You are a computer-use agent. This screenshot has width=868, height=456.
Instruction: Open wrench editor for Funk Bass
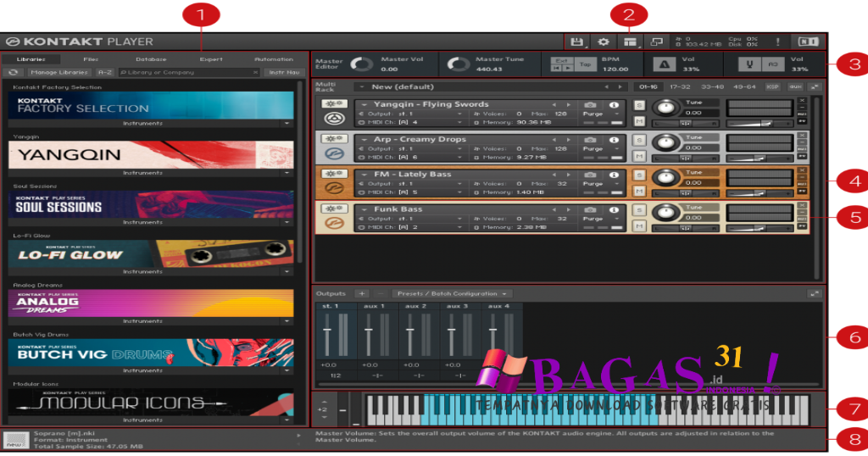(334, 209)
